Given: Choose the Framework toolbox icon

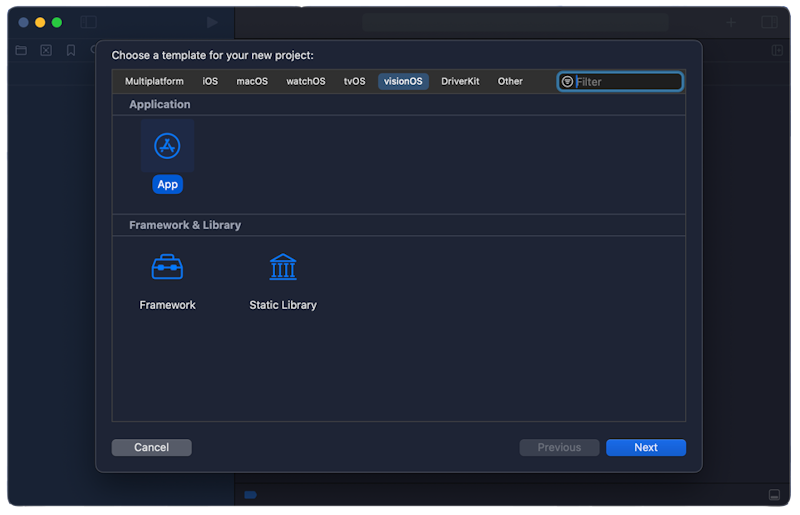Looking at the screenshot, I should [167, 268].
